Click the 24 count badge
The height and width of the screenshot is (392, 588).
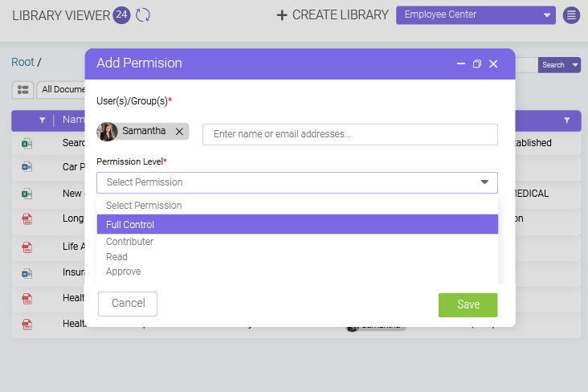click(121, 15)
